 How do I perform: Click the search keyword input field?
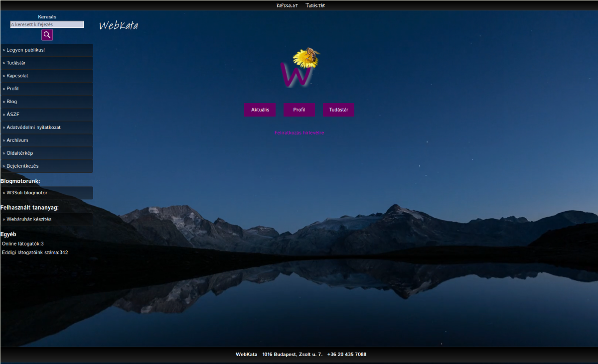[47, 24]
